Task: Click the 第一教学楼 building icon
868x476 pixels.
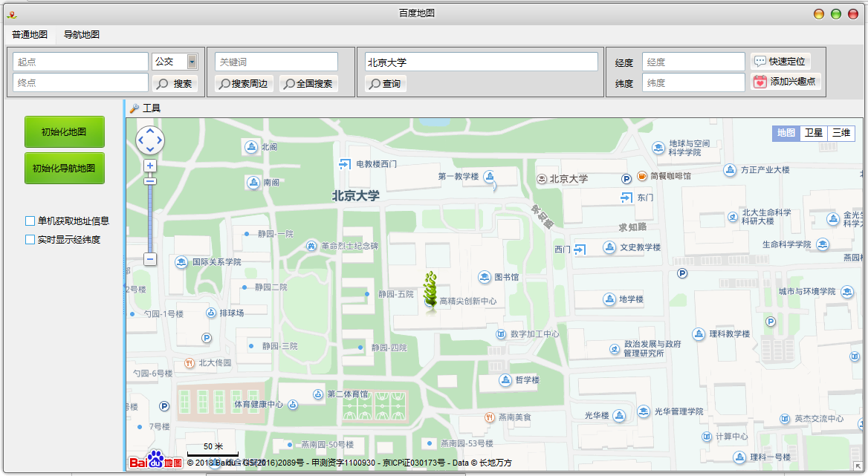Action: pyautogui.click(x=489, y=176)
